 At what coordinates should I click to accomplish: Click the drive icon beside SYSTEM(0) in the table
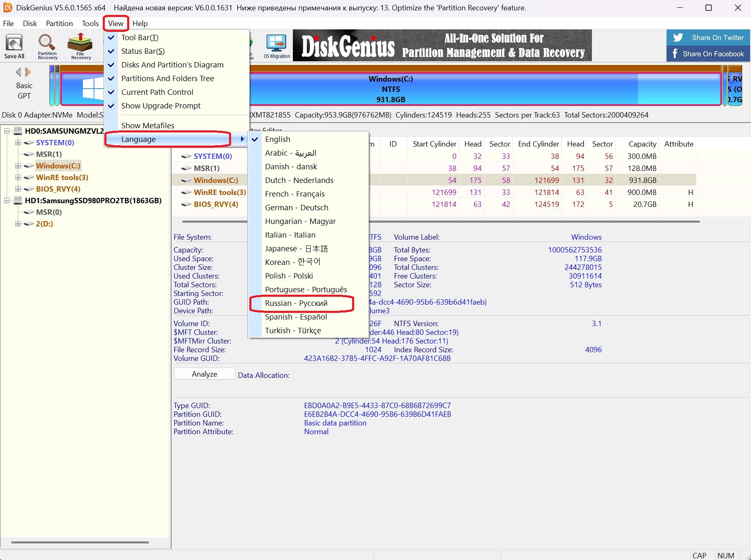[186, 156]
